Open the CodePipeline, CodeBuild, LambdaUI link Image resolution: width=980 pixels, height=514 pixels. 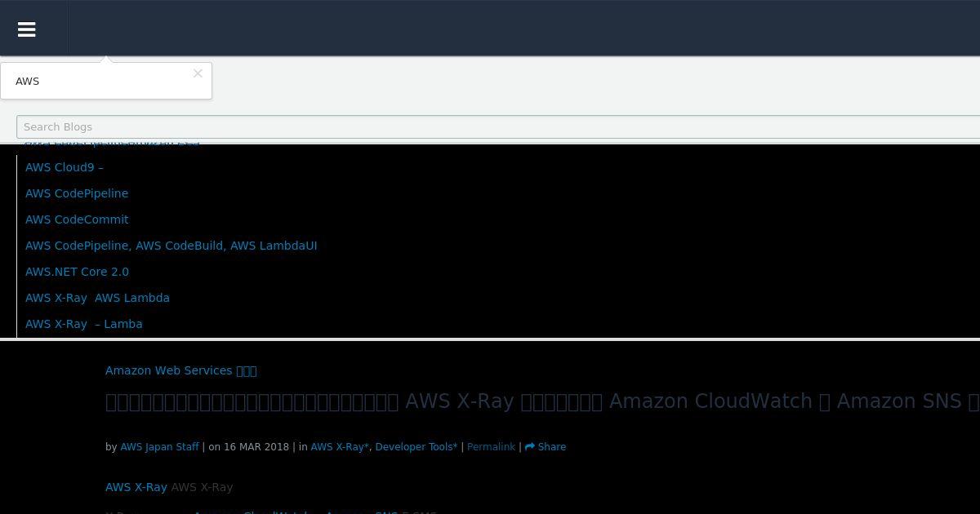(x=171, y=246)
